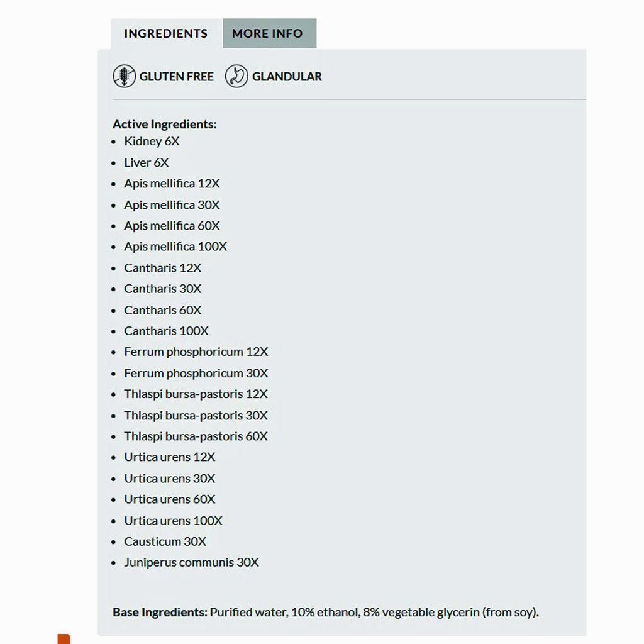644x644 pixels.
Task: Click the orange element at bottom left
Action: click(64, 639)
